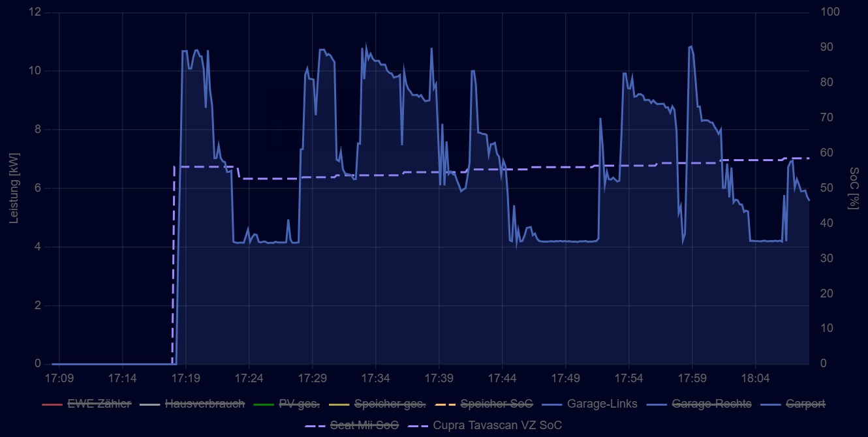Click the 17:59 time axis label
Screen dimensions: 868x437
click(x=692, y=378)
